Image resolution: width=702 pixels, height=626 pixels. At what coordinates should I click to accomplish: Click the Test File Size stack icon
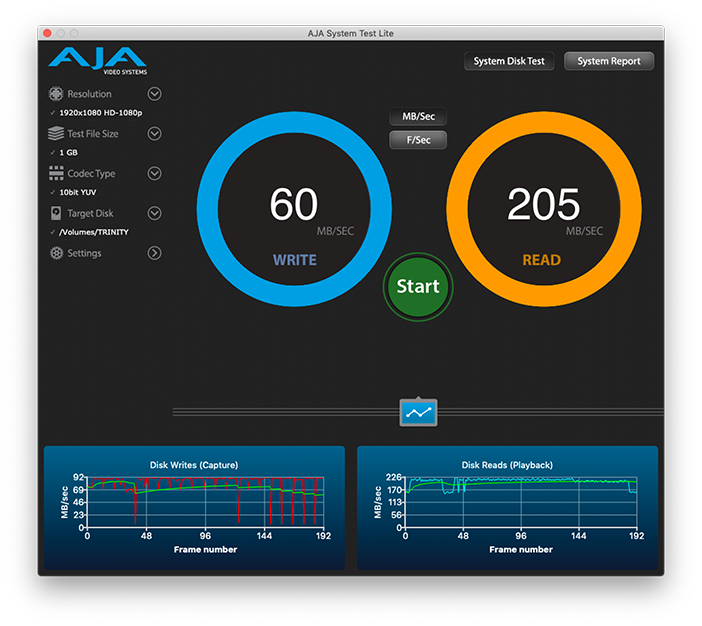56,133
